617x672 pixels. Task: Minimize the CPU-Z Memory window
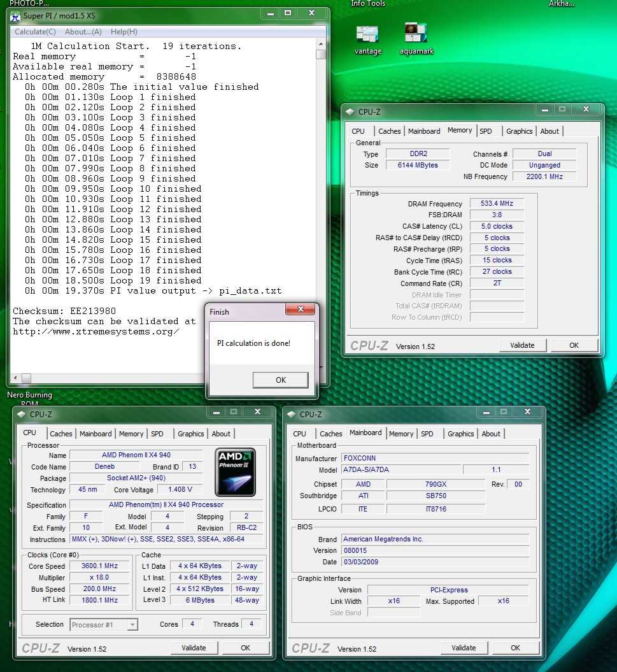tap(544, 110)
